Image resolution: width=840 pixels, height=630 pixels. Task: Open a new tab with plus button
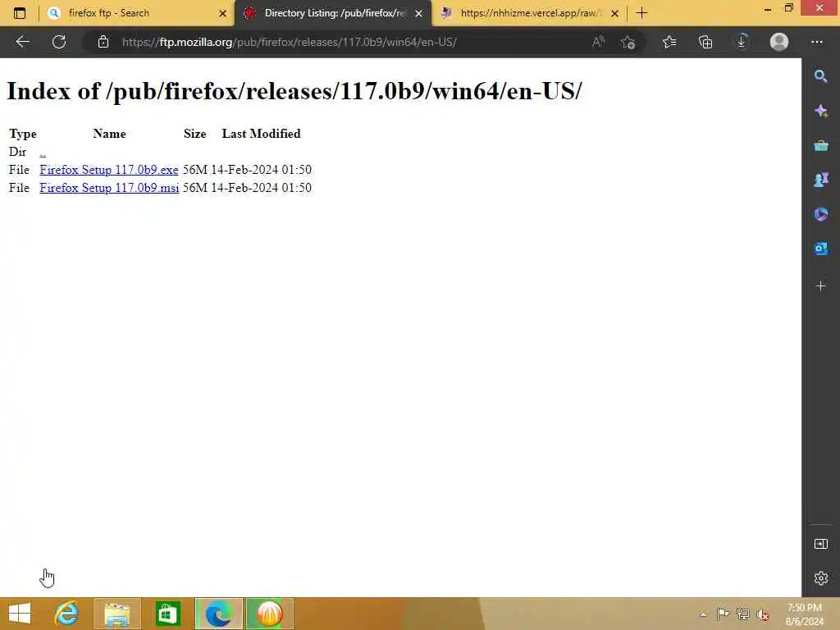(x=641, y=13)
